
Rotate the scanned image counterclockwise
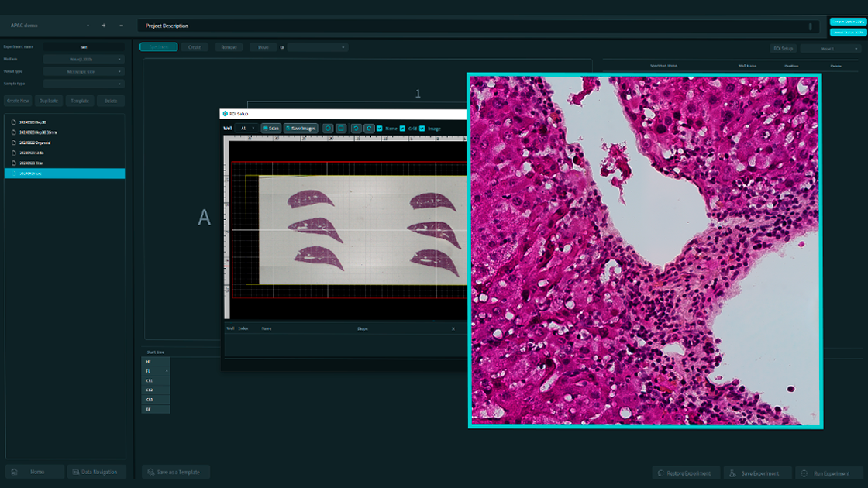coord(356,129)
